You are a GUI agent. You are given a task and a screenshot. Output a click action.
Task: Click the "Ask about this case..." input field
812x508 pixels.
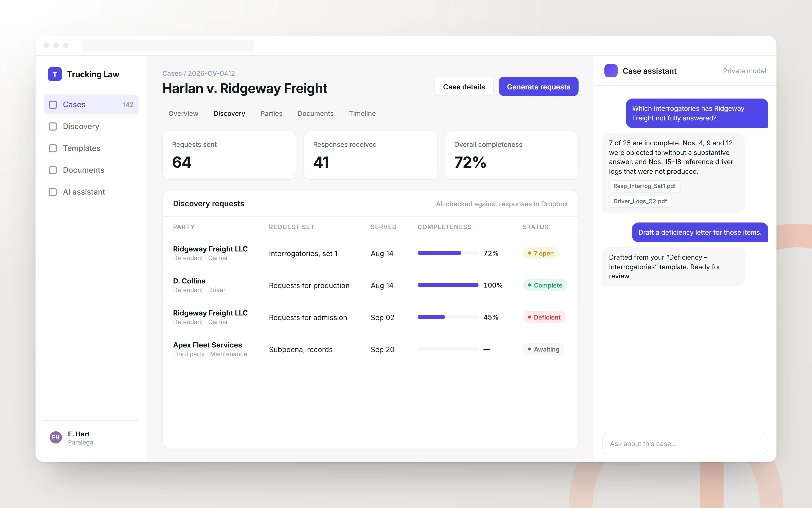(x=685, y=443)
